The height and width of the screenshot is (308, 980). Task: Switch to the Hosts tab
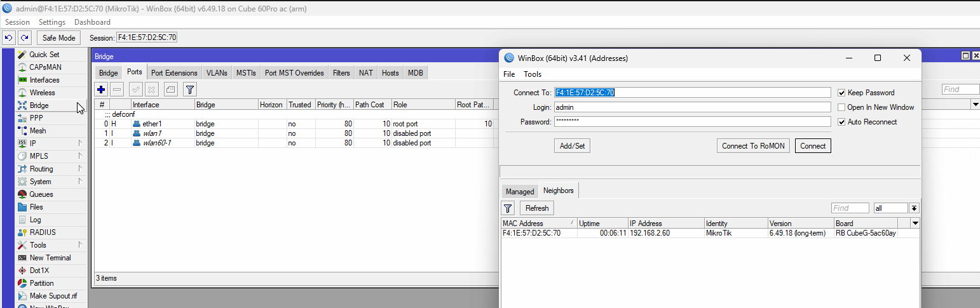390,73
